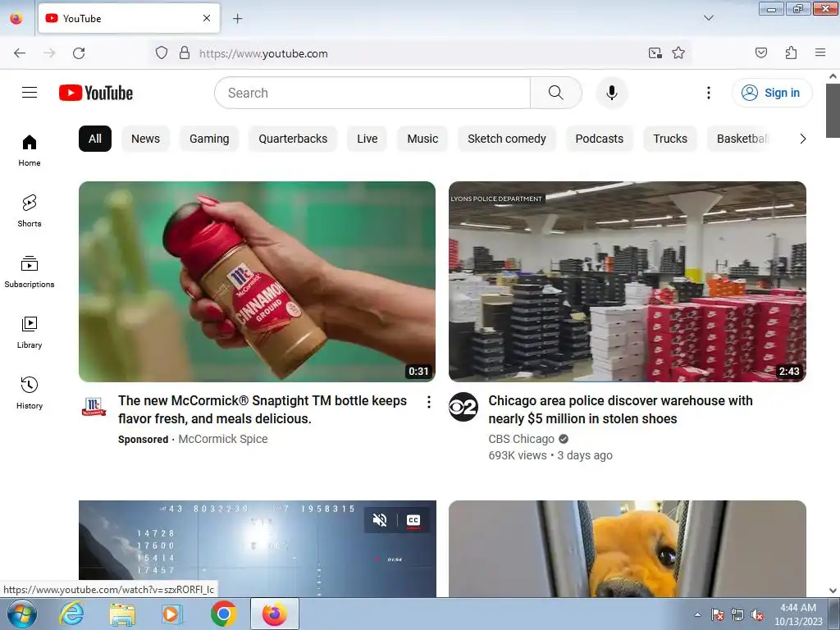Image resolution: width=840 pixels, height=630 pixels.
Task: List all tabs dropdown arrow
Action: 708,18
